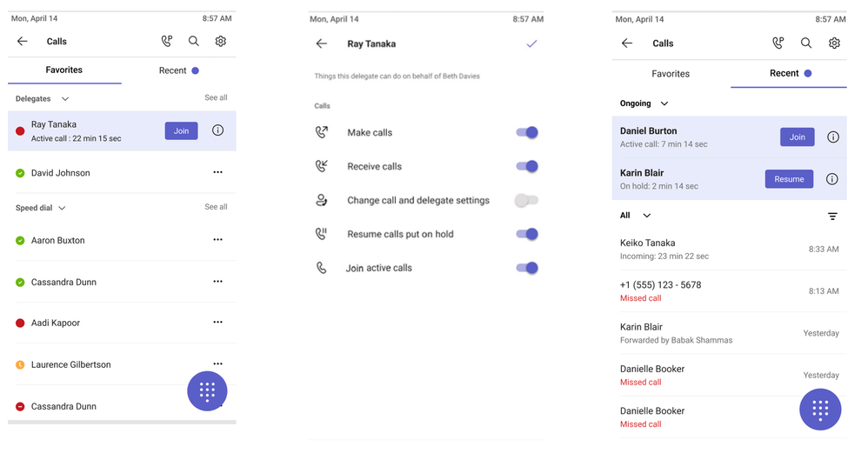Toggle Resume calls put on hold

527,234
